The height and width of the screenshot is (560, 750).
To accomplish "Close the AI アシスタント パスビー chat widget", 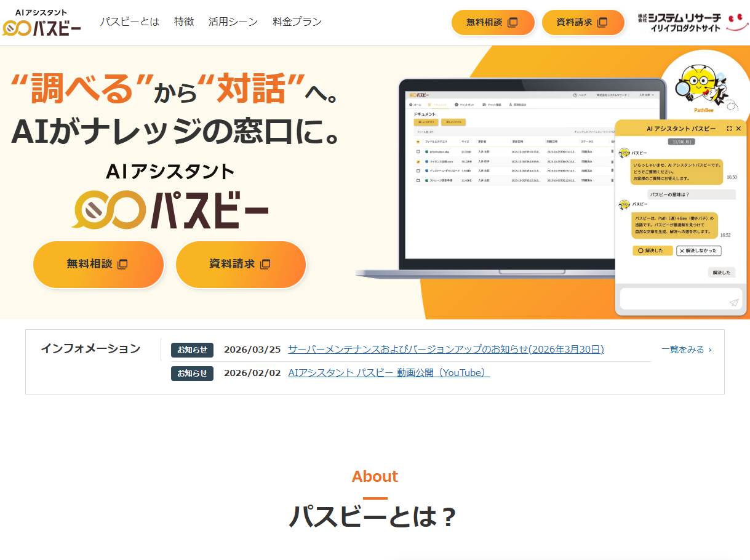I will pyautogui.click(x=739, y=129).
